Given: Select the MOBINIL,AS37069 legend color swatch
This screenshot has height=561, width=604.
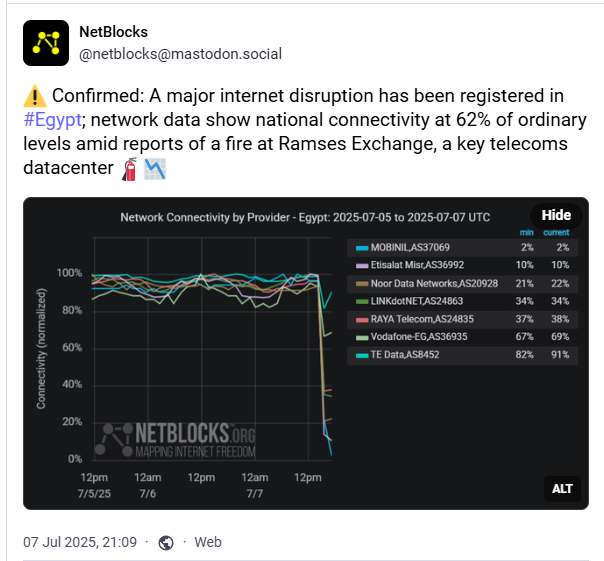Looking at the screenshot, I should pyautogui.click(x=362, y=248).
